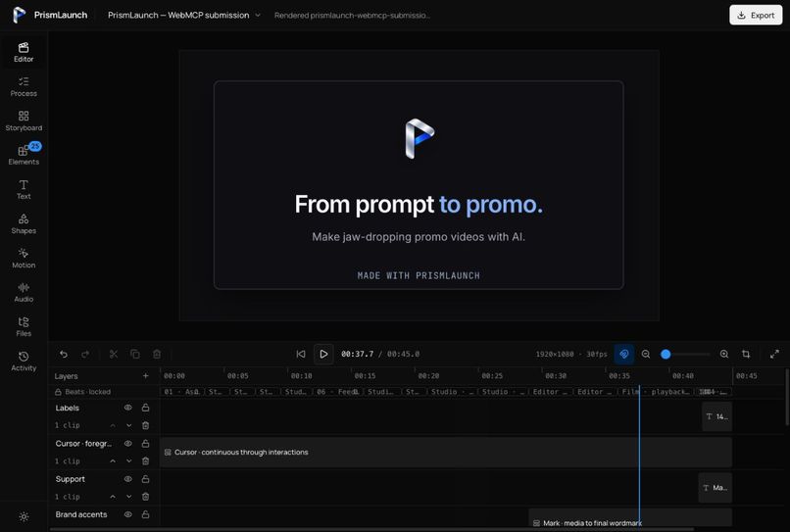The height and width of the screenshot is (532, 790).
Task: Move the Support layer down
Action: pyautogui.click(x=129, y=497)
